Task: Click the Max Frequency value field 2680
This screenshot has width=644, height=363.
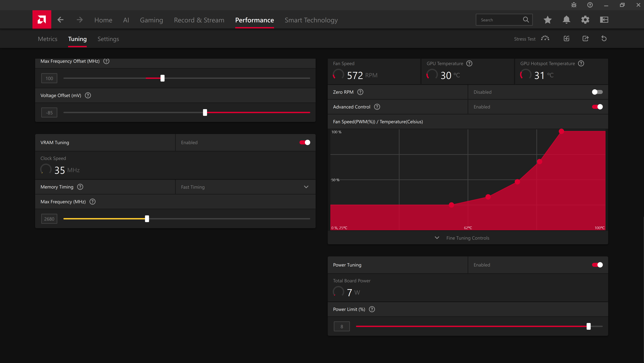Action: click(x=49, y=219)
